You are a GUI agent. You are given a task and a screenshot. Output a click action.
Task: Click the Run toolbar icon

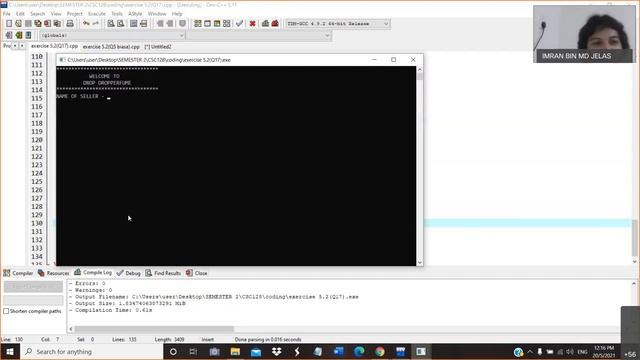coord(207,24)
